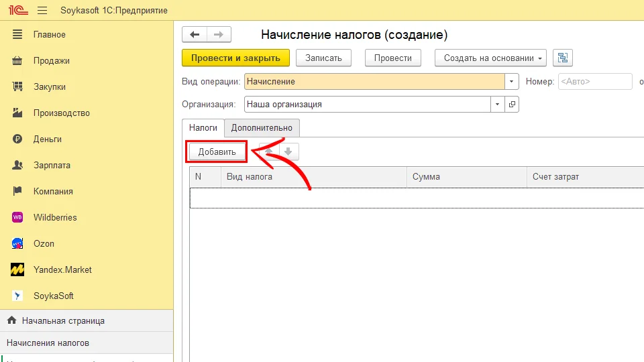The width and height of the screenshot is (644, 362).
Task: Expand the Организация dropdown list
Action: (x=497, y=105)
